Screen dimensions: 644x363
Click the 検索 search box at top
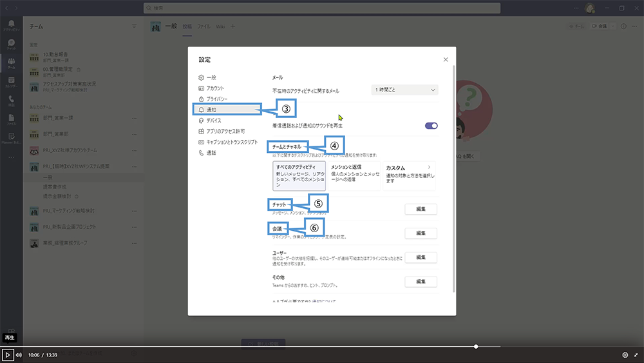coord(322,8)
